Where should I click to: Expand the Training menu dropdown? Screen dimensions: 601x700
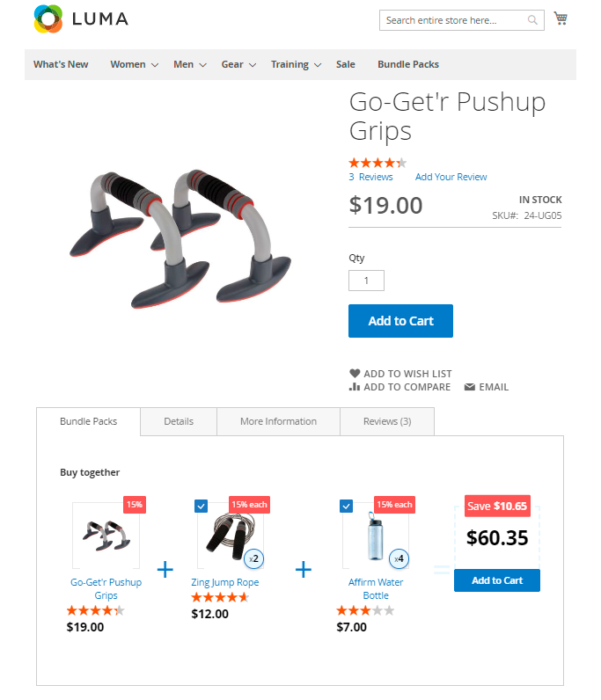click(318, 65)
